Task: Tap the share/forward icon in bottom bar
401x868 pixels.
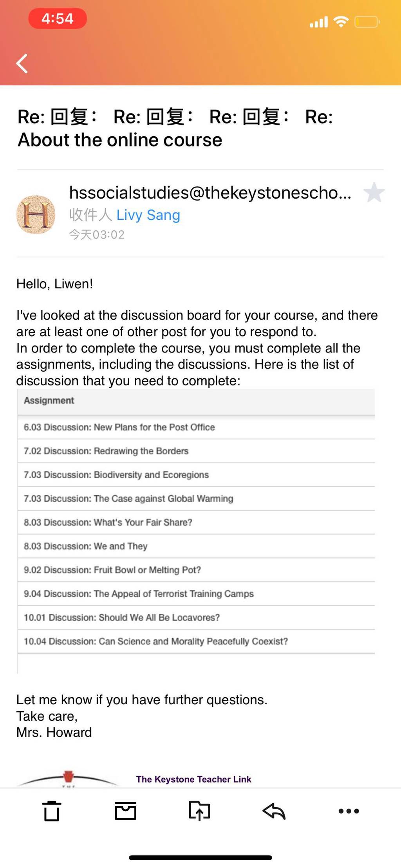Action: coord(199,810)
